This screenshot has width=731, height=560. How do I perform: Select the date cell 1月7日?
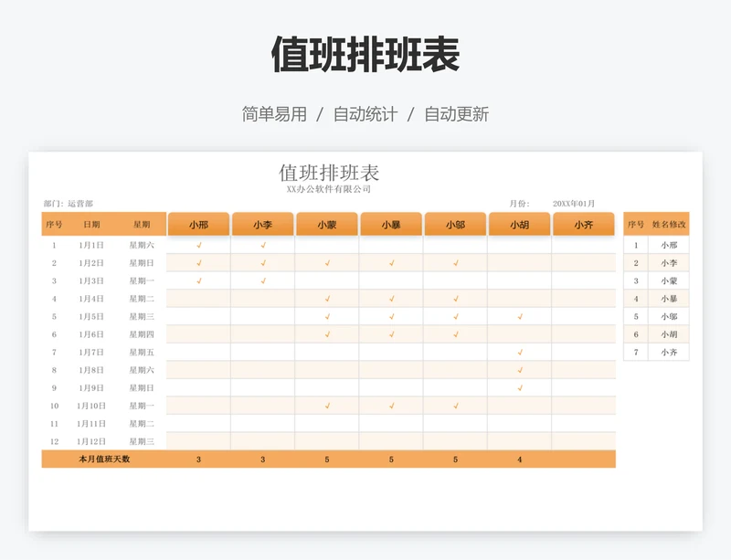click(91, 353)
